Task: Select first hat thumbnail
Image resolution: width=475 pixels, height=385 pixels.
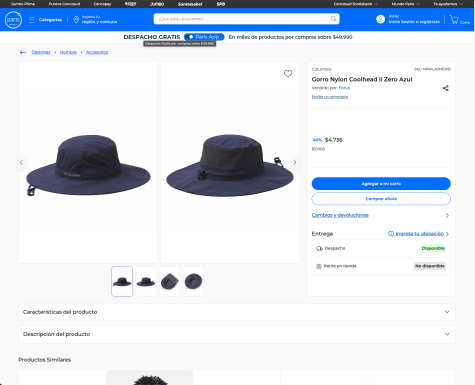Action: [x=122, y=281]
